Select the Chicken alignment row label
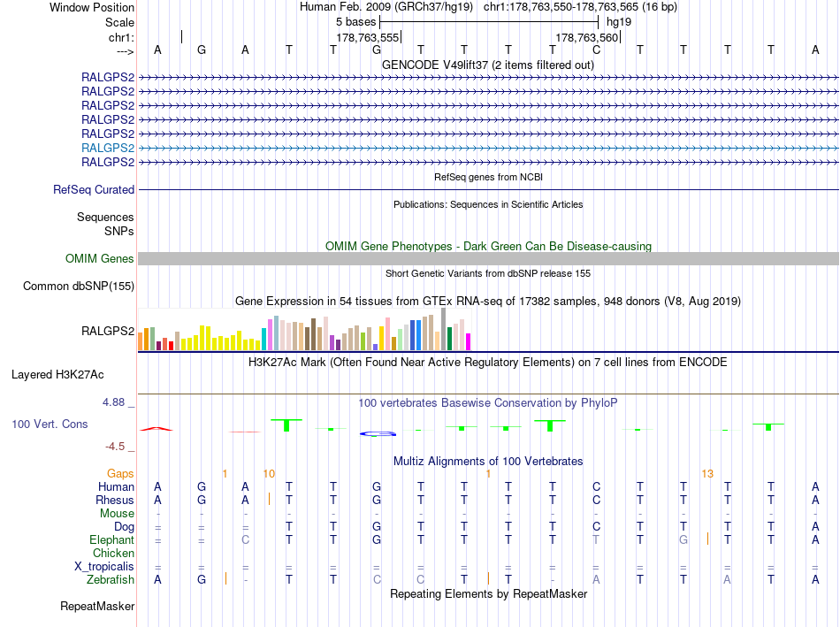The width and height of the screenshot is (840, 627). pyautogui.click(x=113, y=553)
